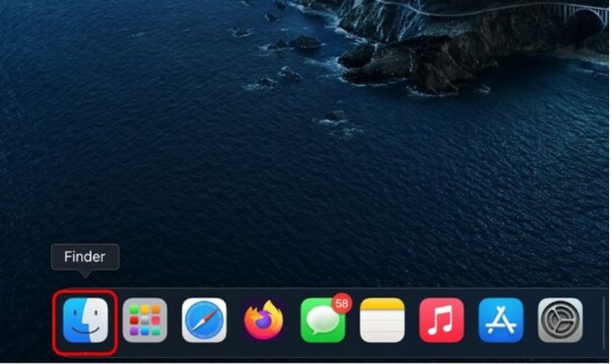The width and height of the screenshot is (612, 364).
Task: Click the Finder tooltip label
Action: (x=85, y=257)
